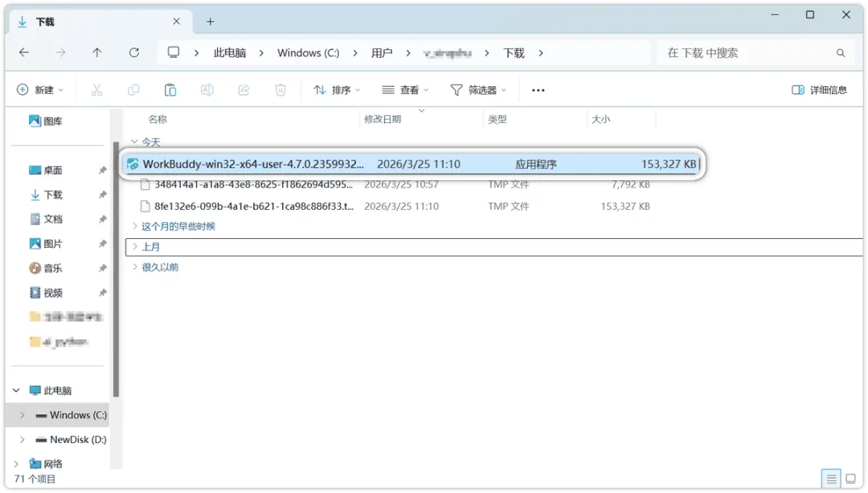Open 图片 in the sidebar
The width and height of the screenshot is (868, 493).
click(x=45, y=243)
